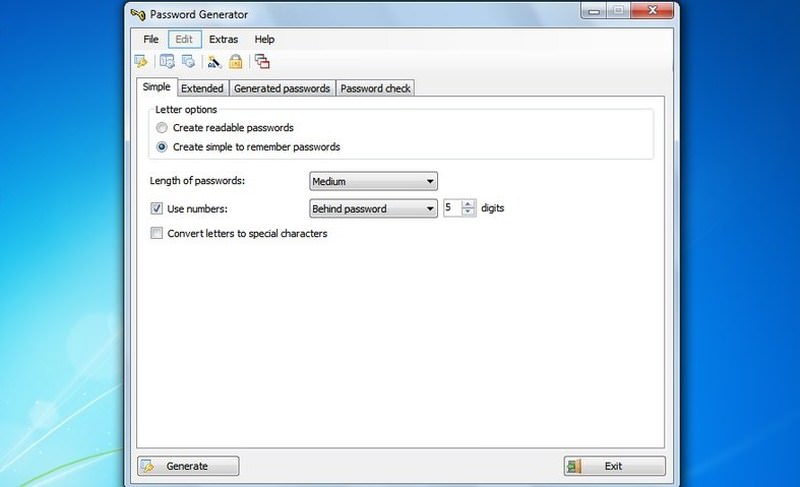Click the digits number input field
Image resolution: width=800 pixels, height=487 pixels.
pyautogui.click(x=453, y=208)
